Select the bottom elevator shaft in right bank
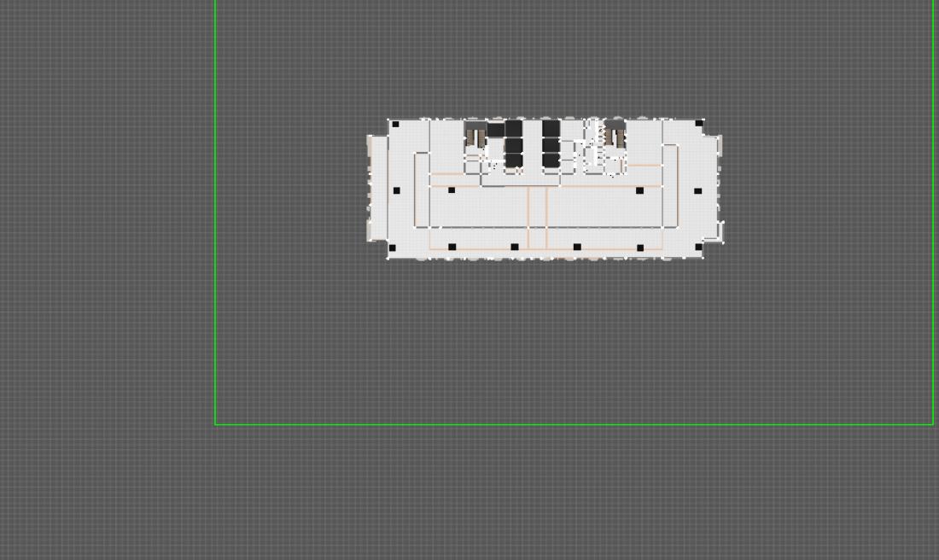Screen dimensions: 939x560 pyautogui.click(x=551, y=160)
